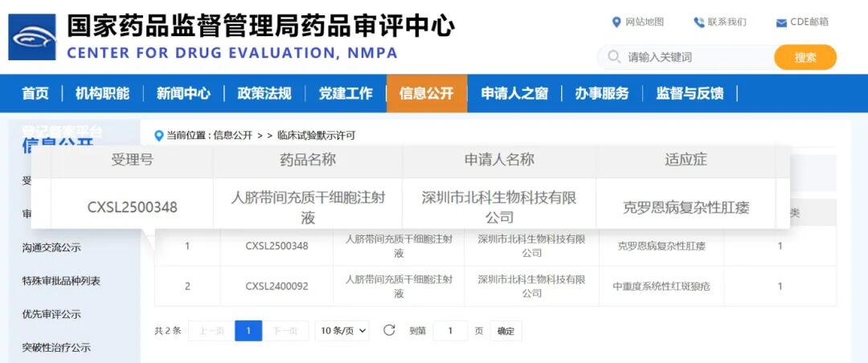Open 沟通交流公示 in the sidebar
The width and height of the screenshot is (868, 363).
(51, 248)
